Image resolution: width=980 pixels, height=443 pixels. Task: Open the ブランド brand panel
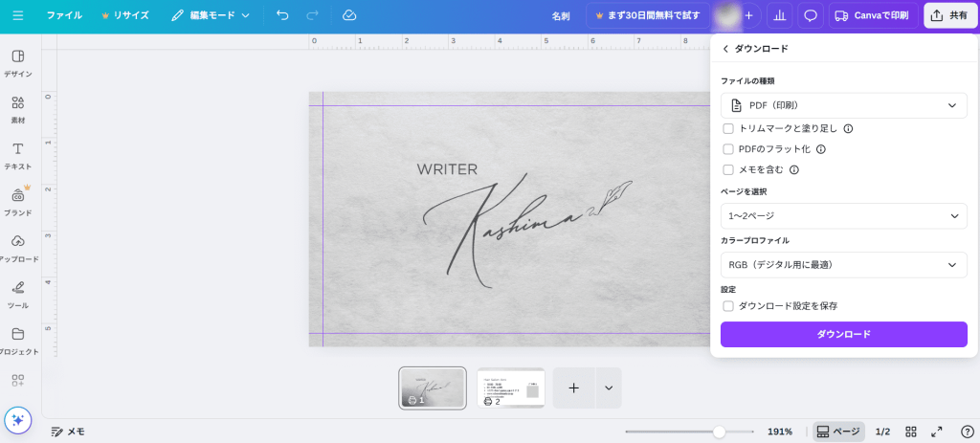coord(18,203)
